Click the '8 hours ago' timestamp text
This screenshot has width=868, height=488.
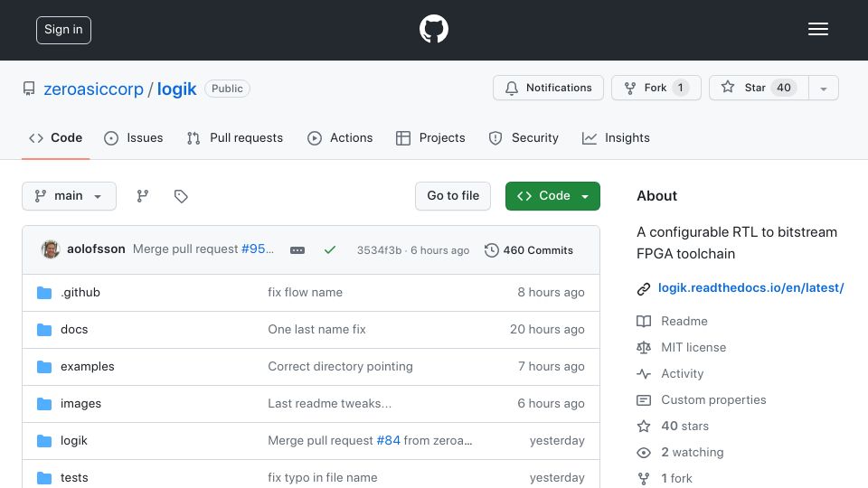pyautogui.click(x=551, y=292)
